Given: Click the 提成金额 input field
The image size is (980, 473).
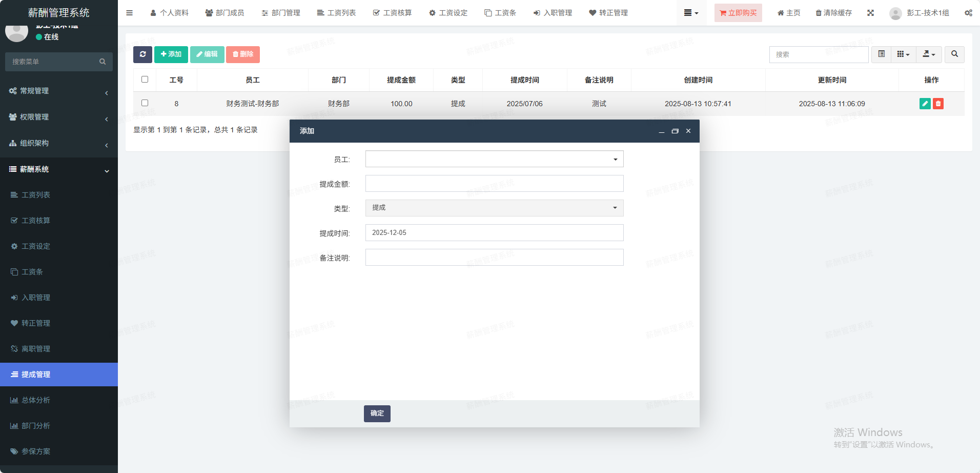Looking at the screenshot, I should (494, 184).
